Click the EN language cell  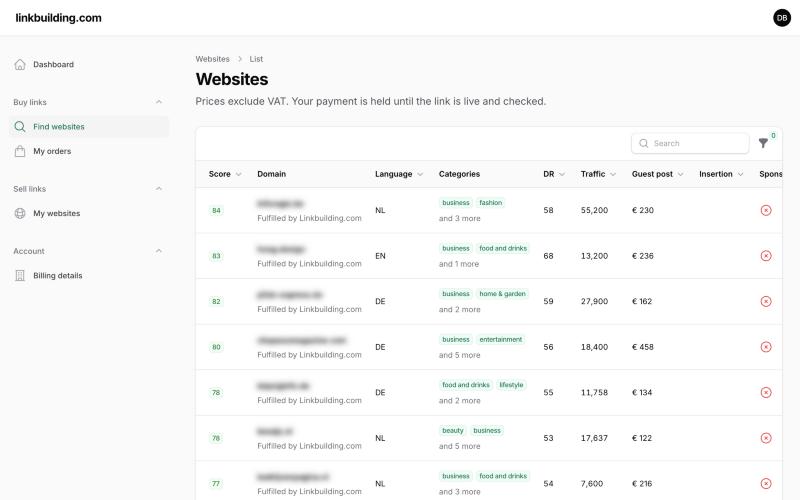(380, 256)
